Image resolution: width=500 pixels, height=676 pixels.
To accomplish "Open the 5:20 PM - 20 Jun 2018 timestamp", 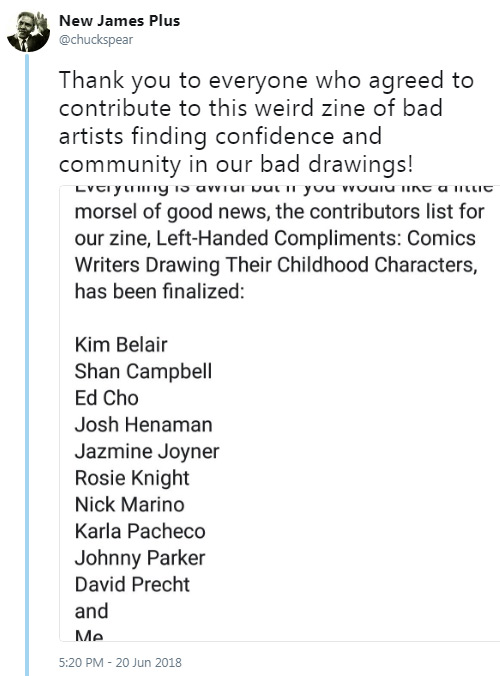I will click(120, 662).
